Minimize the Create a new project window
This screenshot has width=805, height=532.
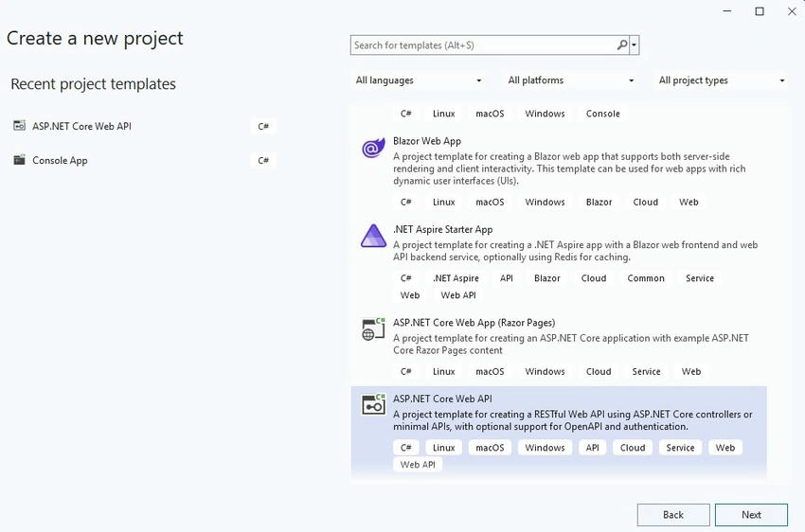tap(727, 11)
